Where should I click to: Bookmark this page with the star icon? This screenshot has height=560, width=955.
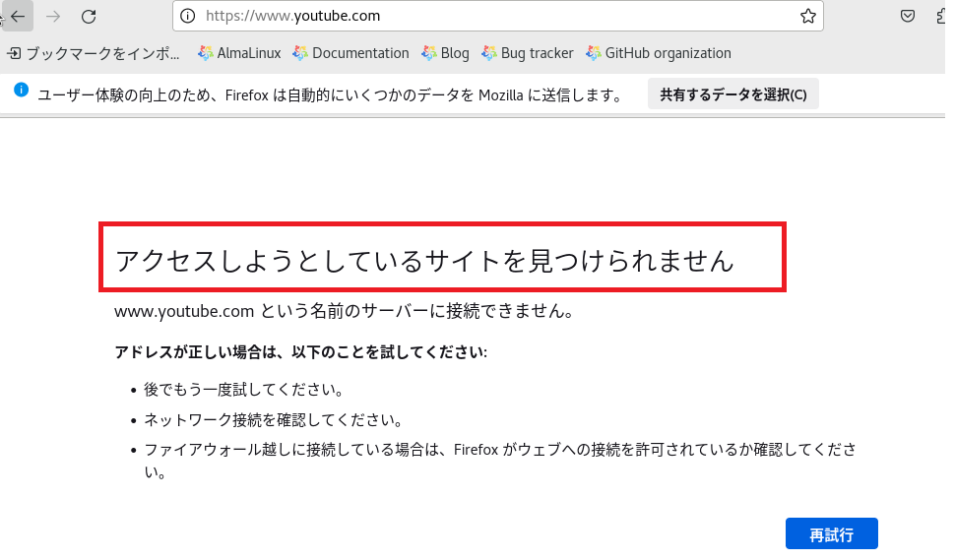click(807, 16)
